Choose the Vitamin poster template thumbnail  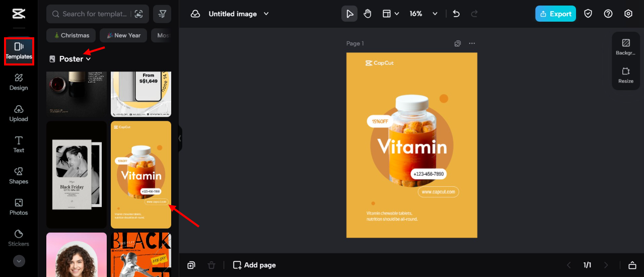(x=141, y=175)
